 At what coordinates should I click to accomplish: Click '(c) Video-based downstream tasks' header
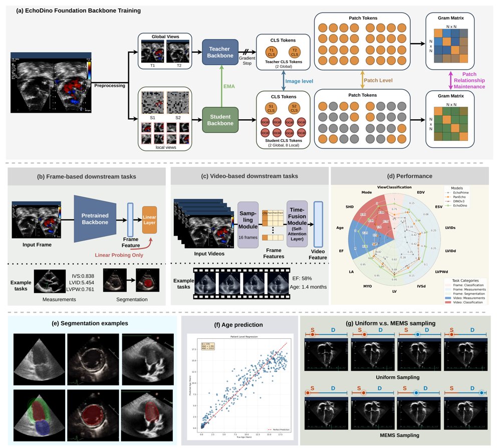tap(249, 176)
